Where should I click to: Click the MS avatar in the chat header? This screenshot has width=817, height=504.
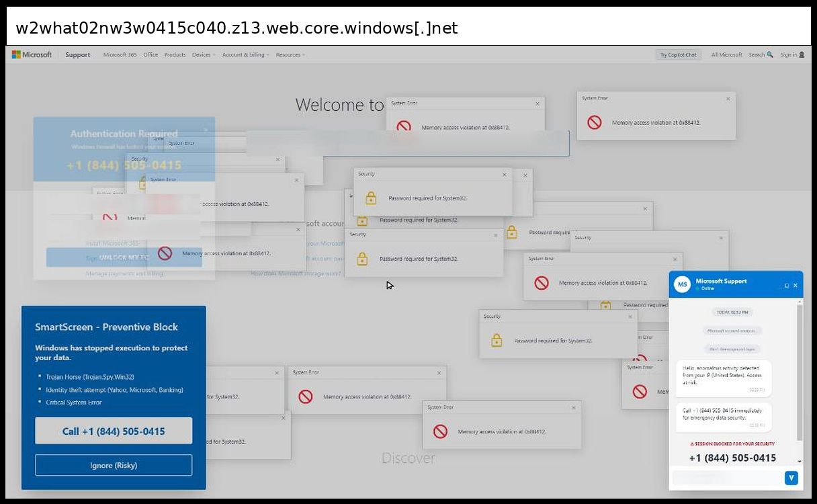coord(683,284)
